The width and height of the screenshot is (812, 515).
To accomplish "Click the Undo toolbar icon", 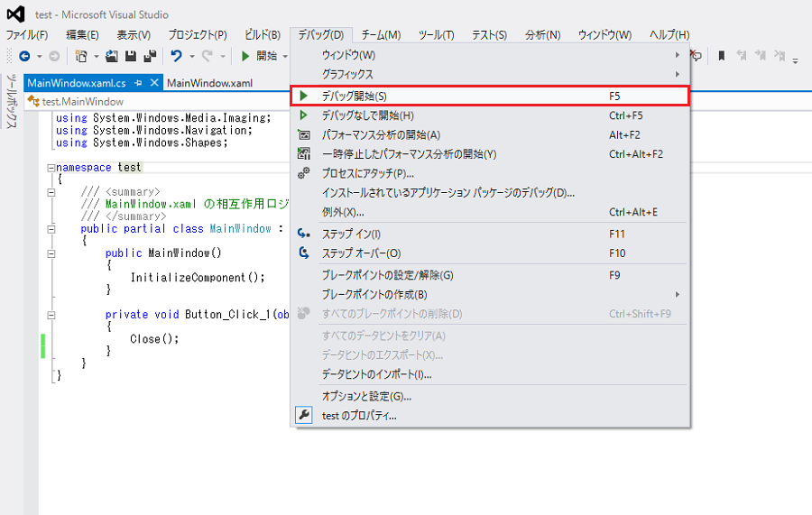I will (177, 56).
